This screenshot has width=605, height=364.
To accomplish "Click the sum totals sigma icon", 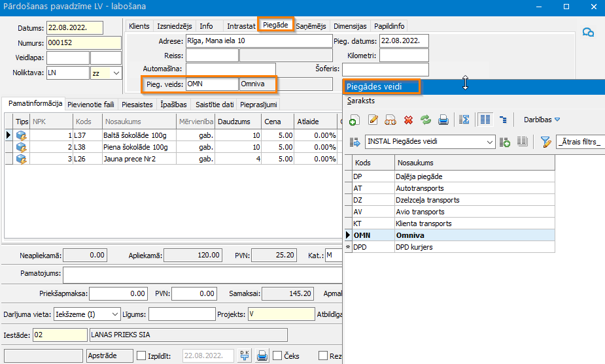I will (464, 120).
